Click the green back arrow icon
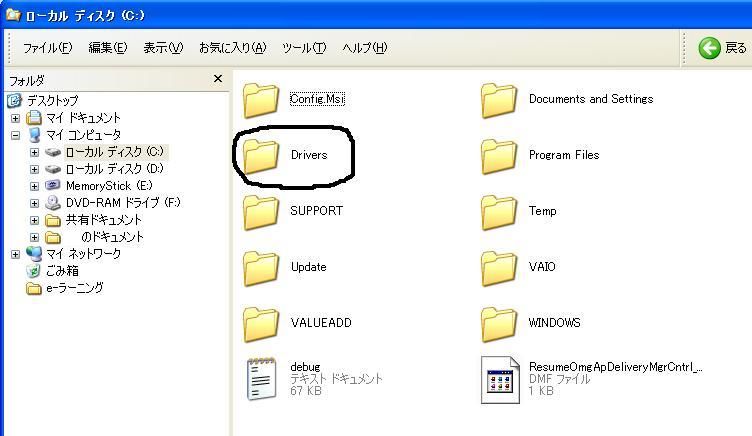Viewport: 752px width, 436px height. tap(709, 48)
